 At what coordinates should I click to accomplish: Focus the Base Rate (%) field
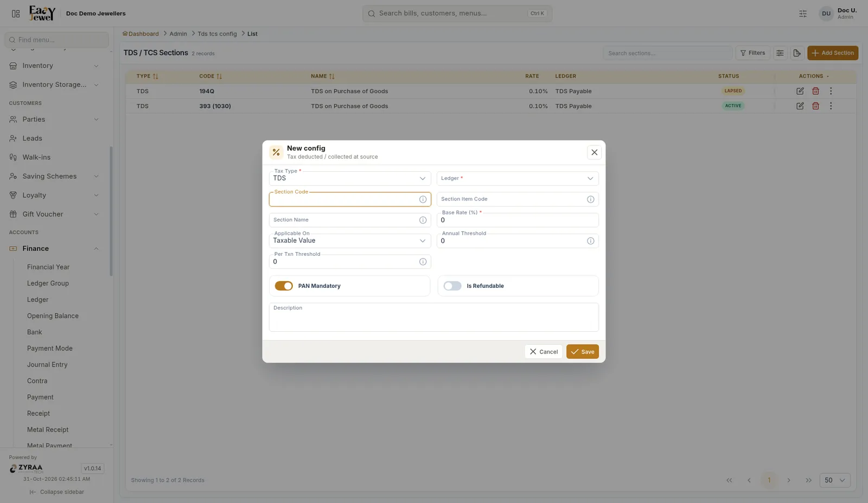[518, 220]
